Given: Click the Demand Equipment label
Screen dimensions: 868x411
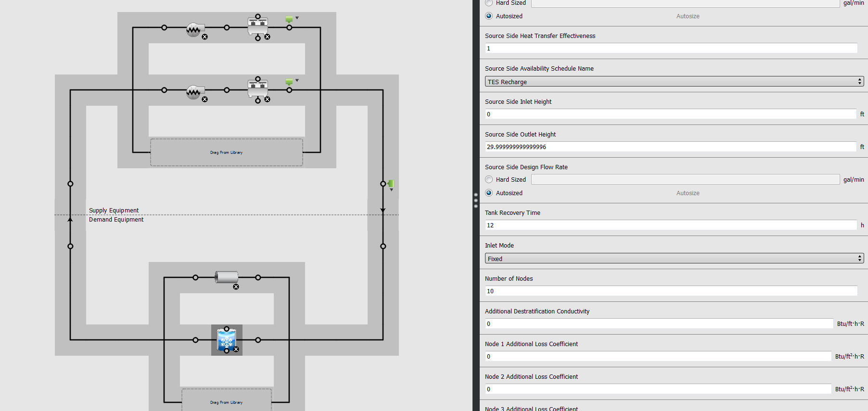Looking at the screenshot, I should (x=116, y=219).
